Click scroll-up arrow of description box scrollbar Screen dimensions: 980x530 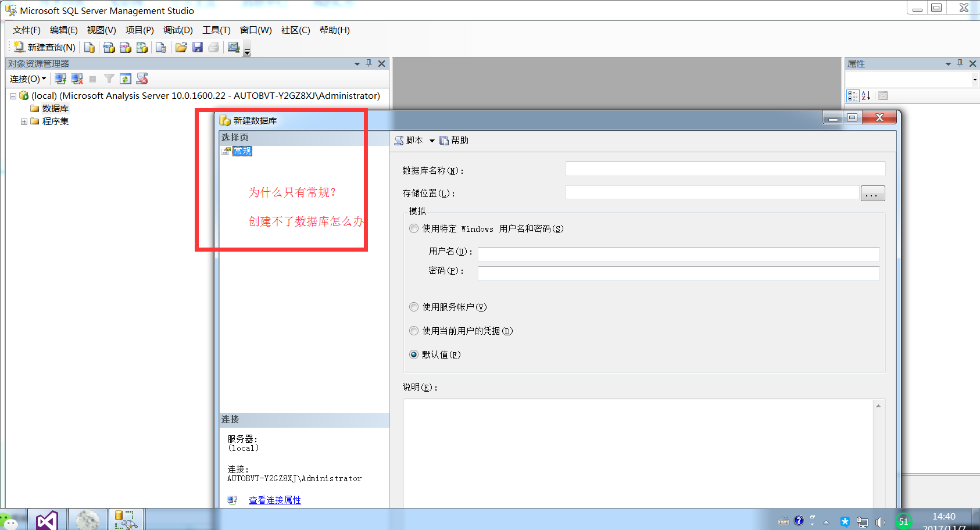click(878, 406)
